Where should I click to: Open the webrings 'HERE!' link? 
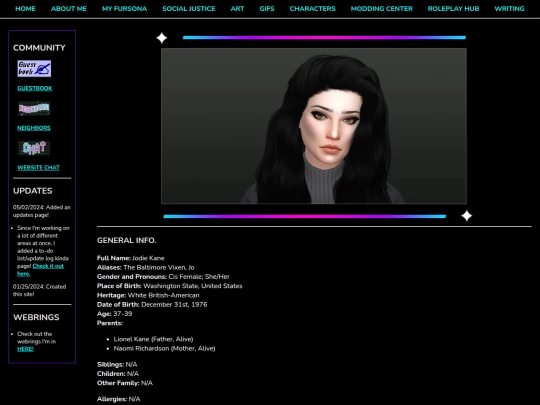(x=25, y=349)
